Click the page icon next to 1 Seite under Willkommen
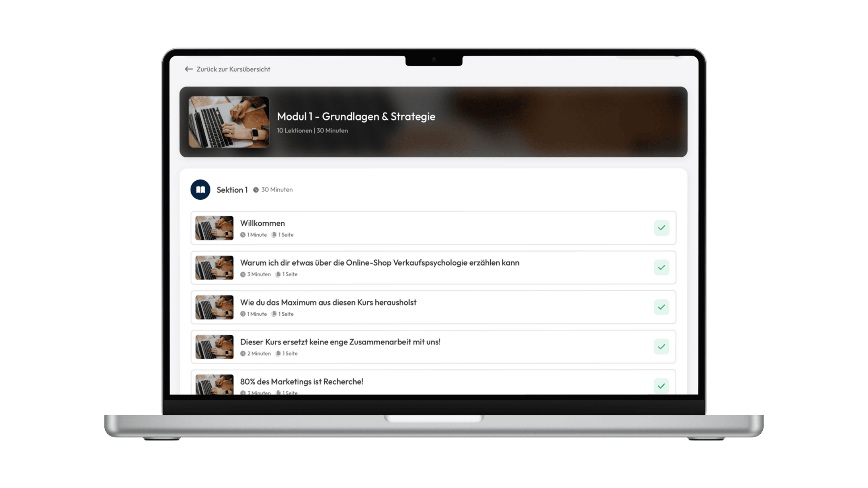 pos(274,235)
